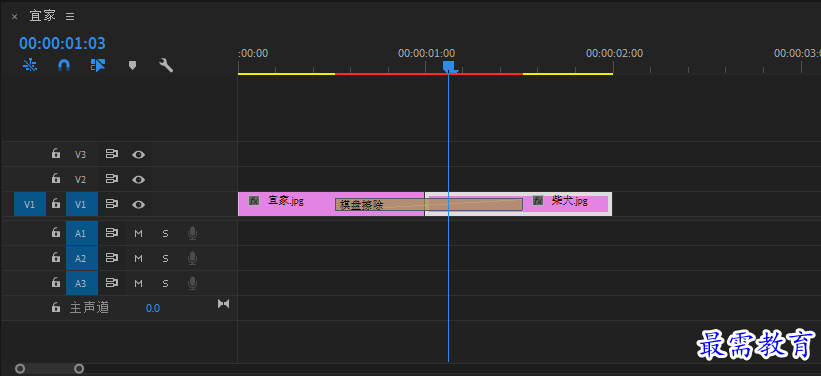Toggle A1 track targeting
The image size is (821, 376).
(82, 233)
